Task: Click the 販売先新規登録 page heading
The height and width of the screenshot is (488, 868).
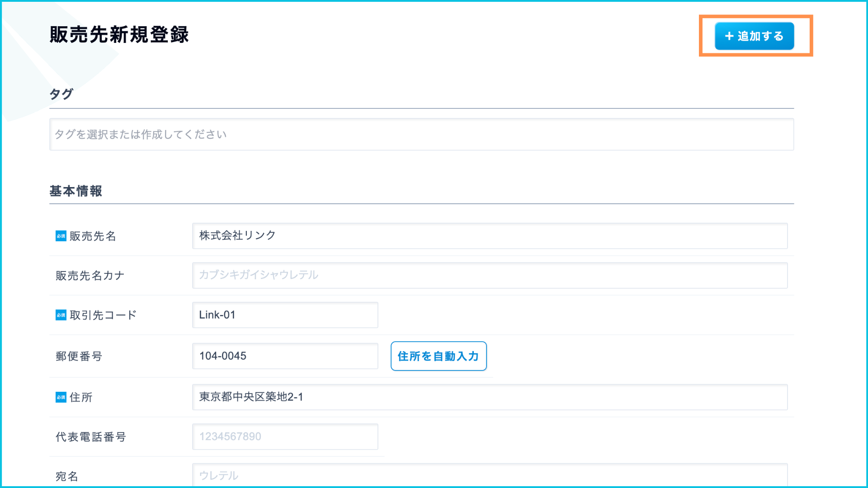Action: point(119,35)
